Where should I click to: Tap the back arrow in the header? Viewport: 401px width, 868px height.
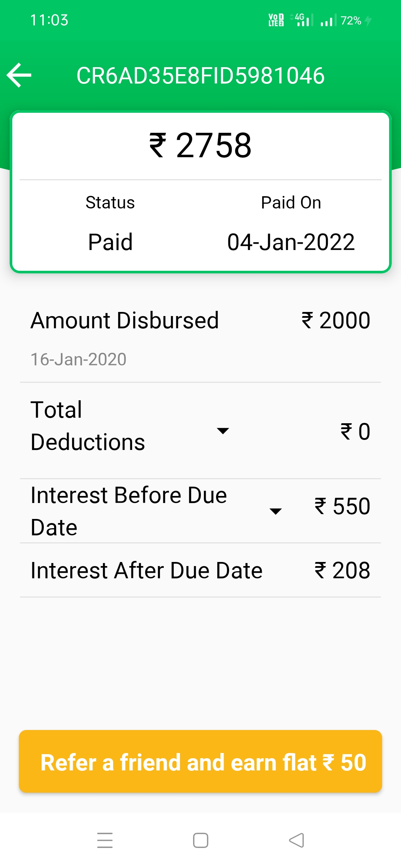click(19, 75)
